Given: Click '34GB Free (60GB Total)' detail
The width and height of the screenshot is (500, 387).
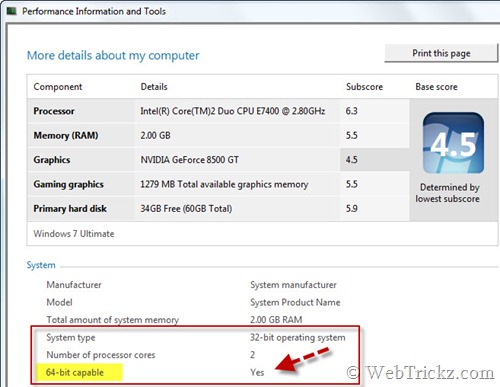Looking at the screenshot, I should 186,209.
